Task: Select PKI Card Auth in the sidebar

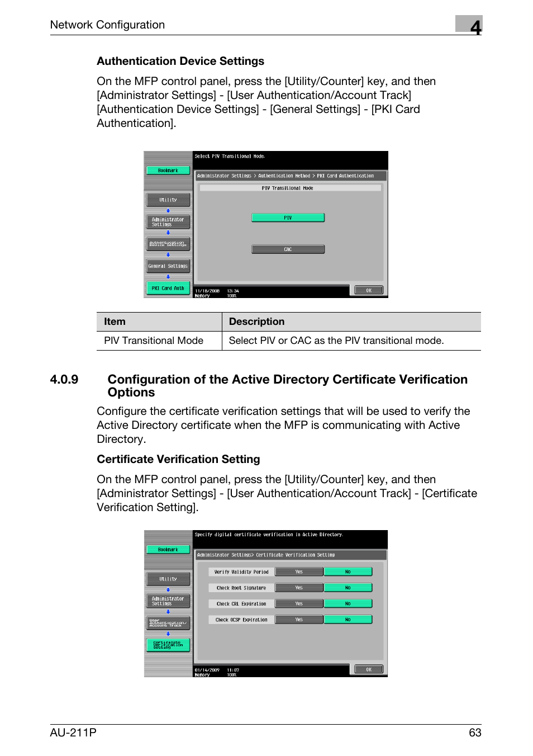Action: 168,288
